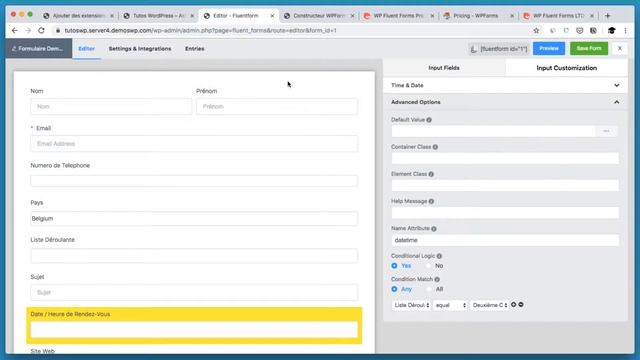Click the Container Class input
This screenshot has height=360, width=640.
505,158
